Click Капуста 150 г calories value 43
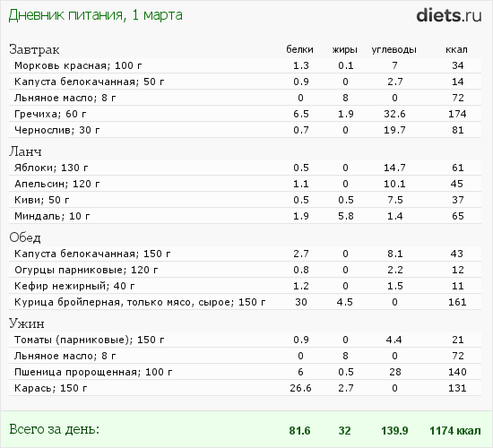 click(x=457, y=254)
